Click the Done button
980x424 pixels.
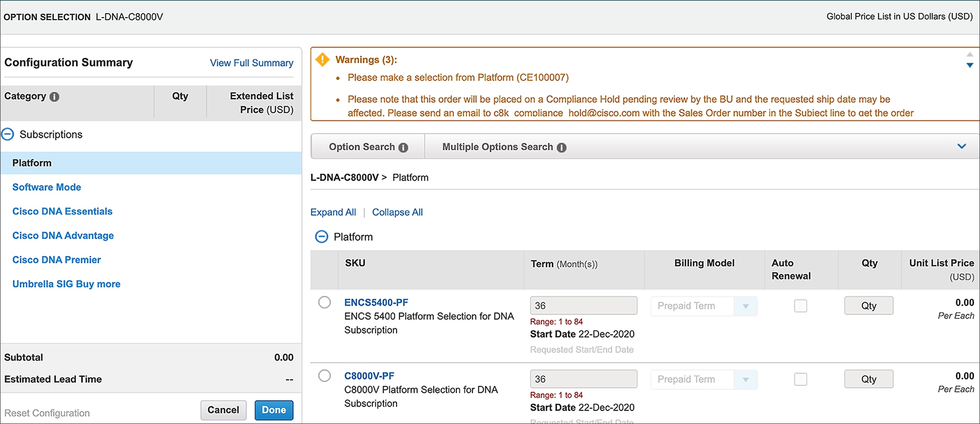(x=274, y=410)
